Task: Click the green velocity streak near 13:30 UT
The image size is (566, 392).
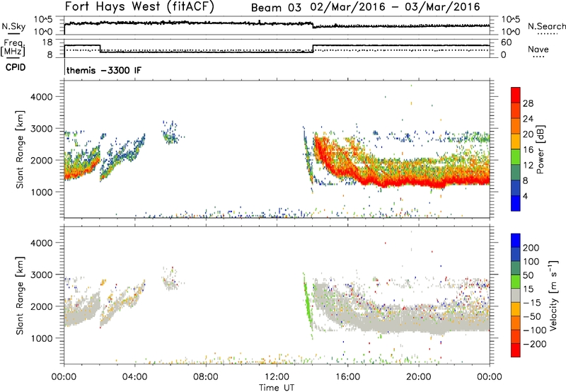Action: point(308,306)
